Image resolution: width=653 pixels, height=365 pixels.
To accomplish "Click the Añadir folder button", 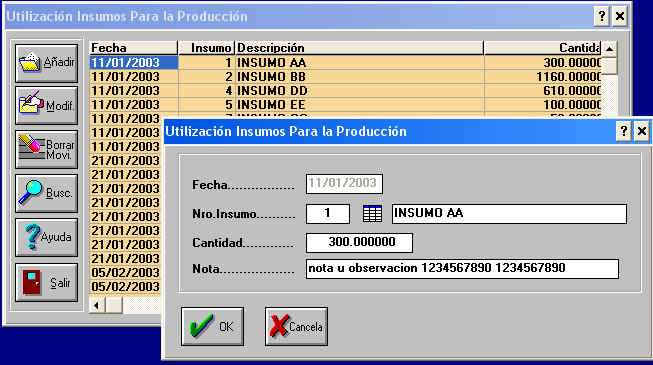I will pos(47,63).
